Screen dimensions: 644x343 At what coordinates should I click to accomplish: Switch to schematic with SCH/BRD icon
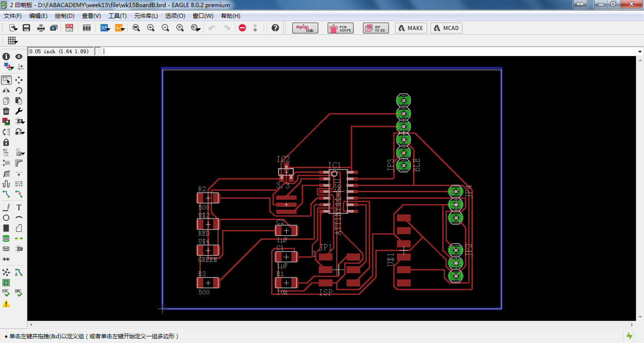point(69,28)
